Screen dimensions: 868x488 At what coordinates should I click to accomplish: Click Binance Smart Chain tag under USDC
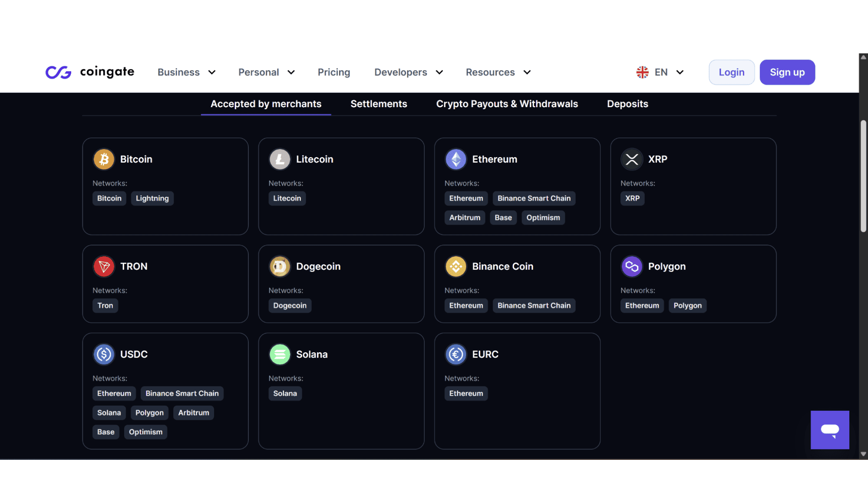point(182,393)
